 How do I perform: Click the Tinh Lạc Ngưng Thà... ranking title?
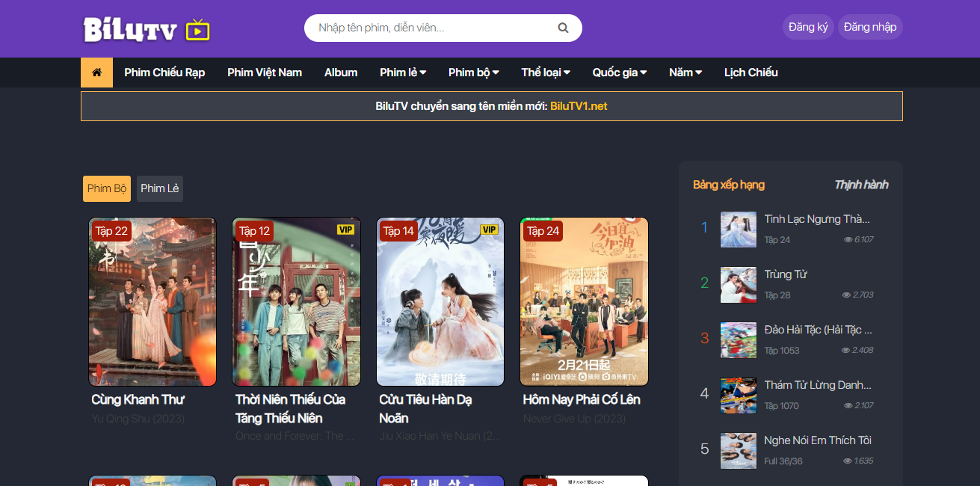tap(817, 219)
